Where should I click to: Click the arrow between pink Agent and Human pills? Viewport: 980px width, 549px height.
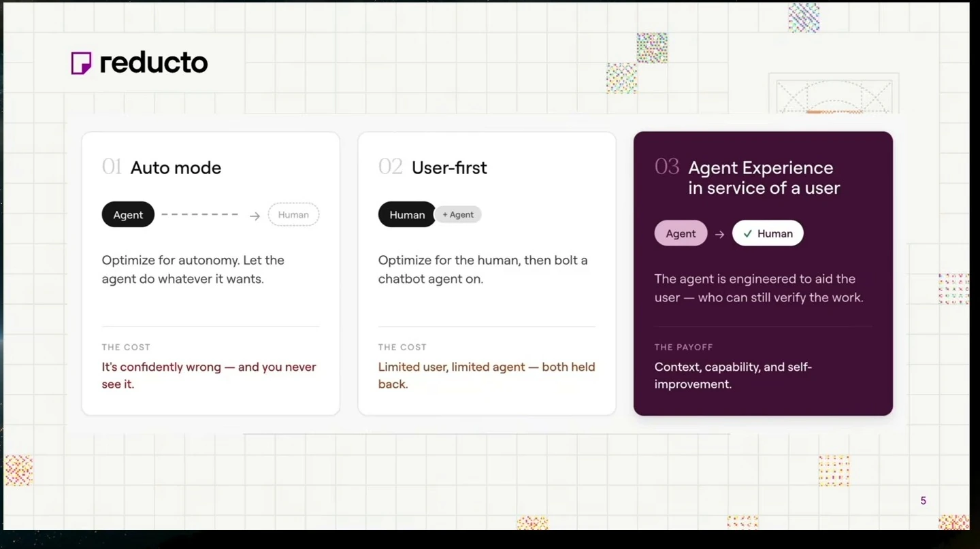(x=719, y=235)
